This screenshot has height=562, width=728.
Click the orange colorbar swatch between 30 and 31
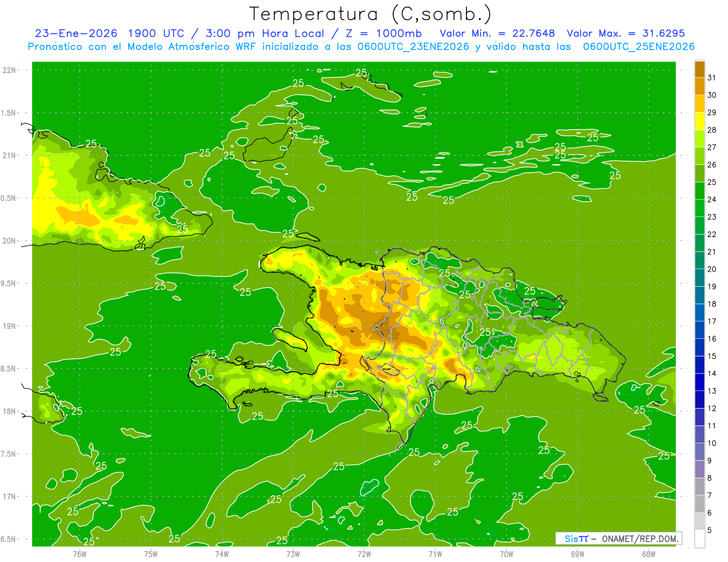point(699,86)
